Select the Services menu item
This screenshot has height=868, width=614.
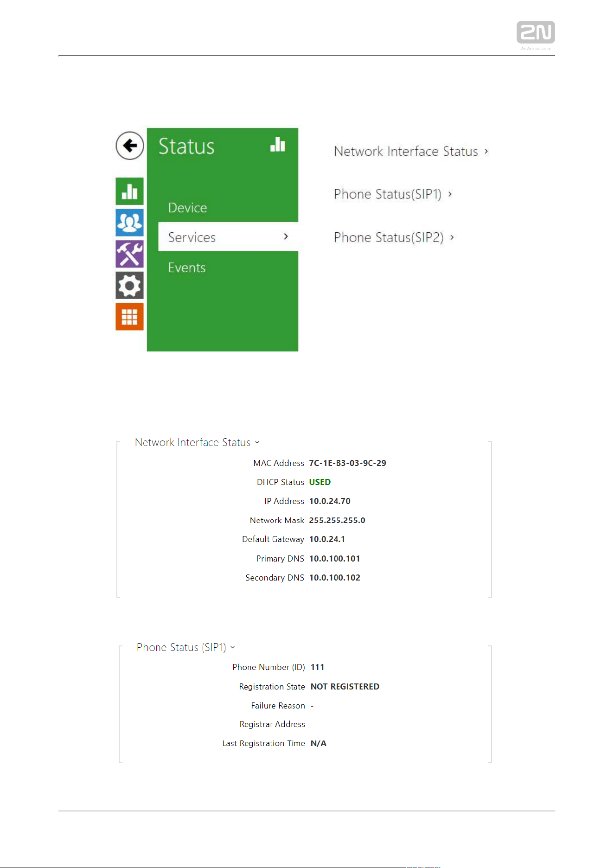click(228, 237)
